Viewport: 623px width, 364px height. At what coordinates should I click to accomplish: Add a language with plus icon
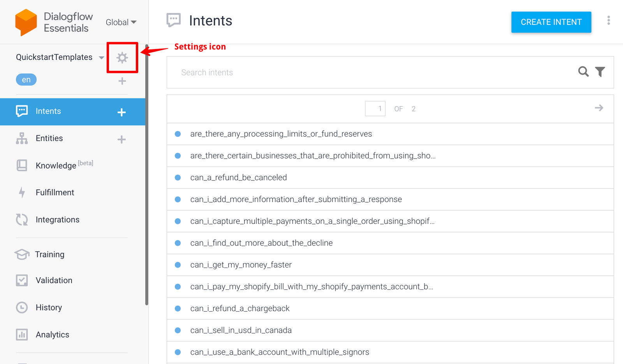click(x=122, y=81)
